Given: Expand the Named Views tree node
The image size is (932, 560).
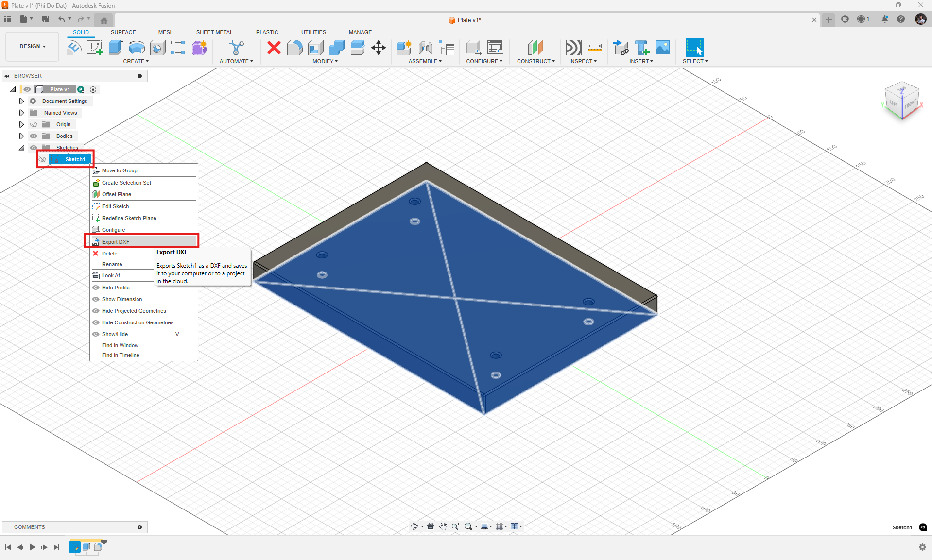Looking at the screenshot, I should (21, 113).
